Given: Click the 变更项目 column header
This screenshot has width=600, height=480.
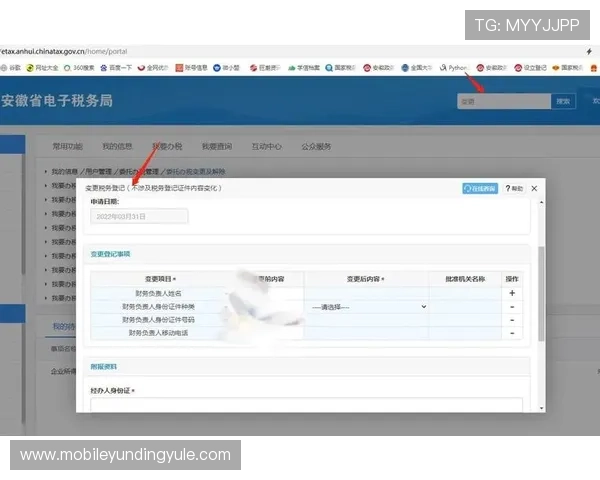Looking at the screenshot, I should click(x=160, y=279).
